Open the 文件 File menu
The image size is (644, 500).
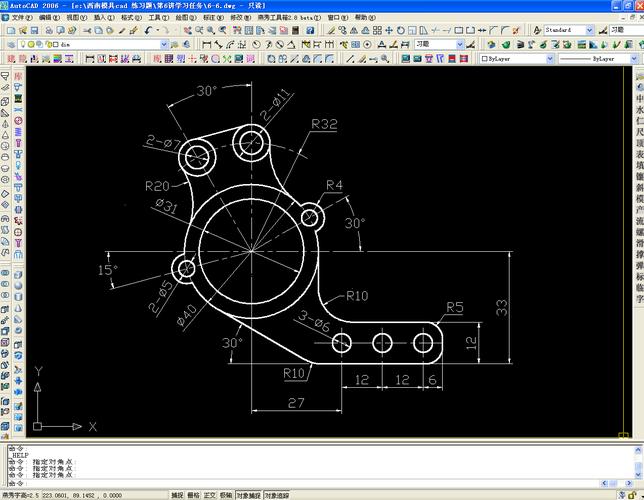point(21,18)
